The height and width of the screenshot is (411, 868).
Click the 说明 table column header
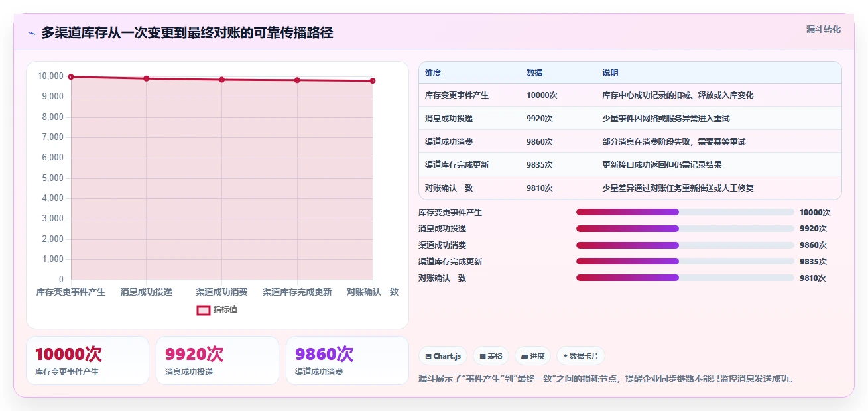click(610, 73)
